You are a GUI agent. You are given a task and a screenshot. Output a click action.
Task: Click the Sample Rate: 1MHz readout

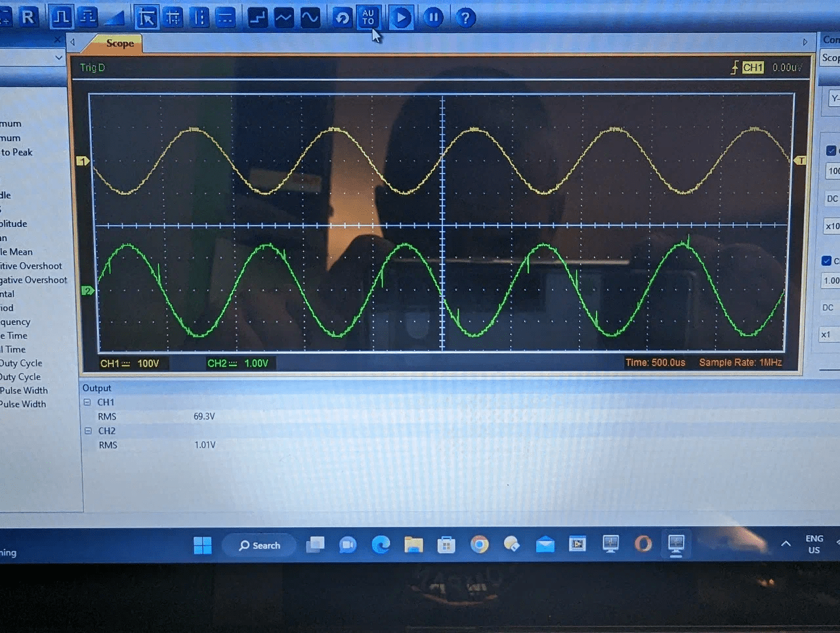click(x=740, y=362)
